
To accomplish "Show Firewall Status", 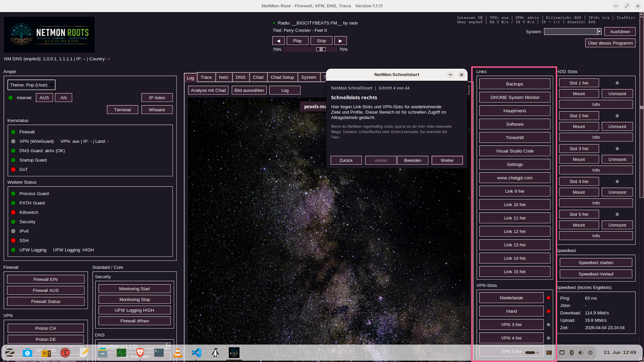I will tap(46, 302).
